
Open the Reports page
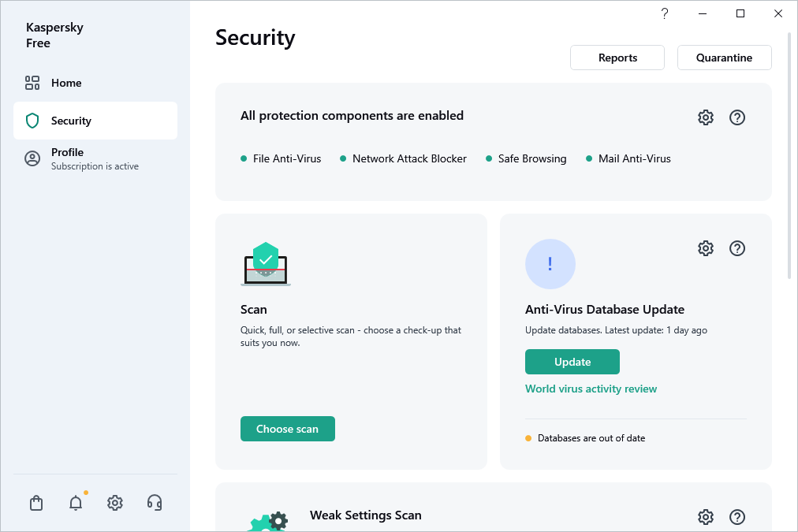point(617,57)
